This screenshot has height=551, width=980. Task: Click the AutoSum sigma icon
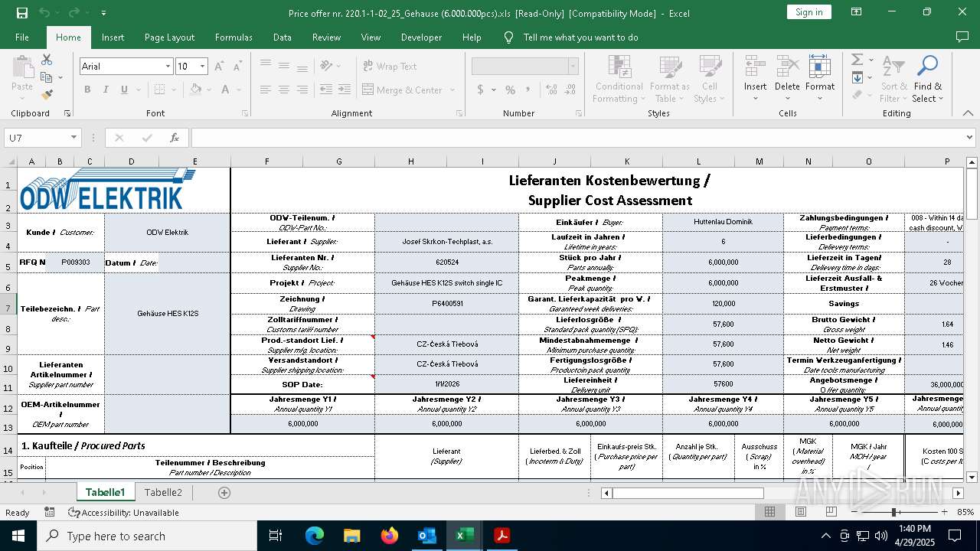coord(857,60)
